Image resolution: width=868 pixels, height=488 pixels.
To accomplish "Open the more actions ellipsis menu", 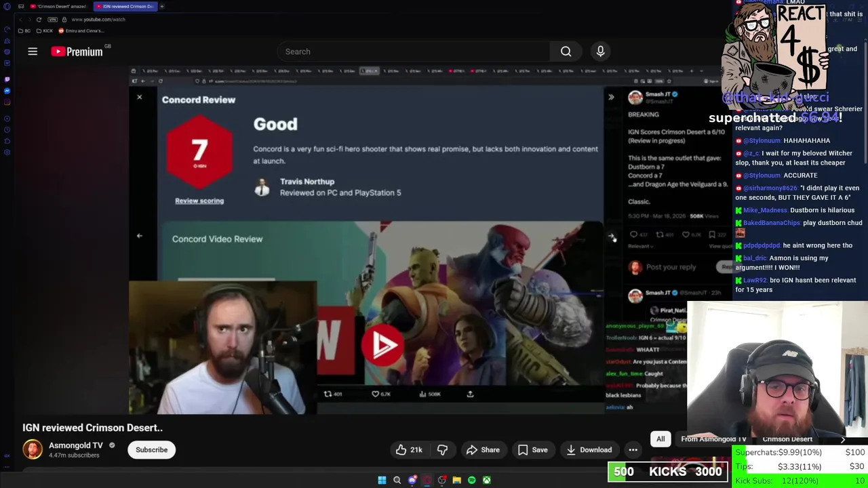I will [x=633, y=450].
